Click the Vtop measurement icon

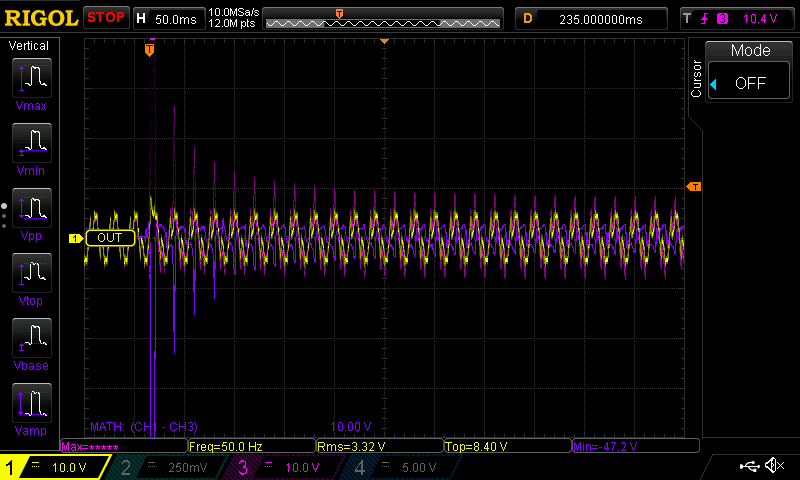point(31,273)
